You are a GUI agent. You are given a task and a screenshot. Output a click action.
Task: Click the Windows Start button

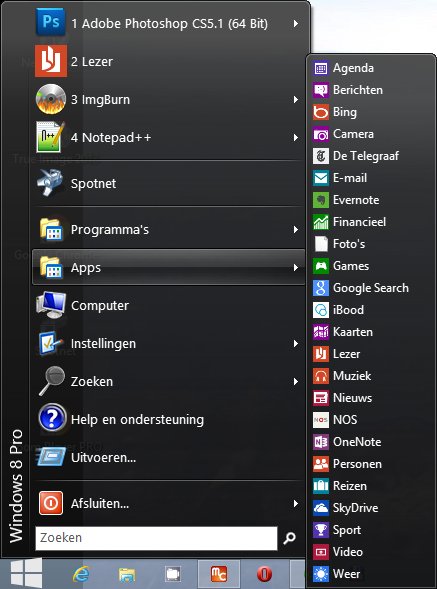26,573
